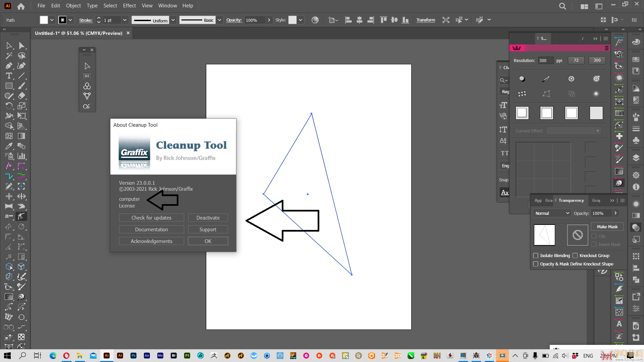Click Transparency panel Opacity 100% field
Viewport: 644px width, 362px height.
pyautogui.click(x=601, y=213)
